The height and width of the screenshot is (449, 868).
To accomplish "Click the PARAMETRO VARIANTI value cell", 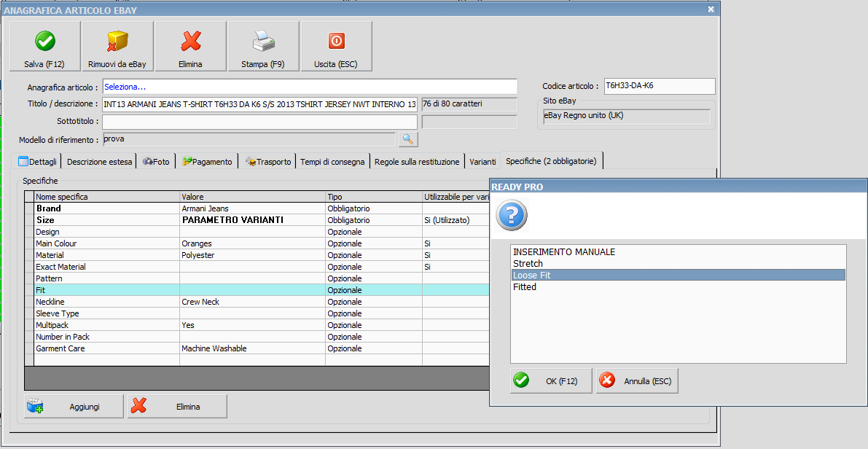I will tap(252, 220).
